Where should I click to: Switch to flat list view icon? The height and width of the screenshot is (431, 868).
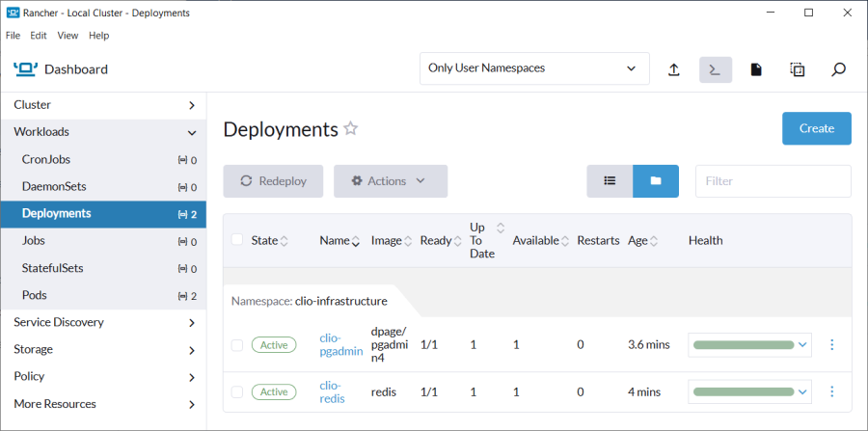coord(610,180)
